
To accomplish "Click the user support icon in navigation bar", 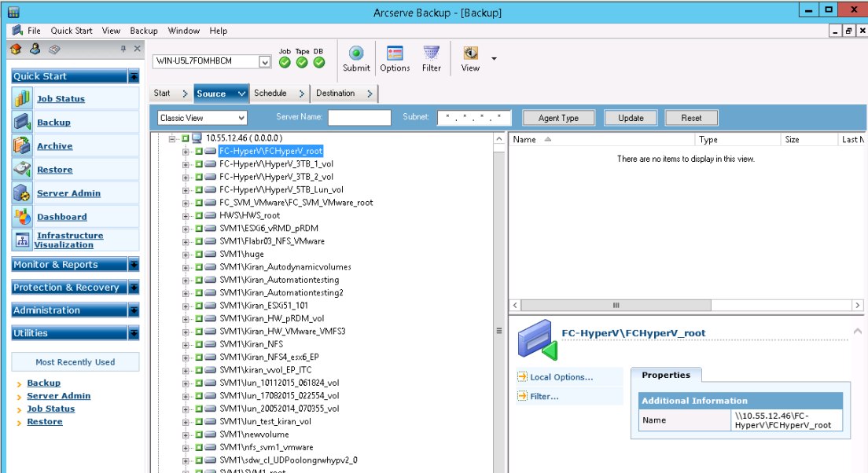I will coord(35,49).
